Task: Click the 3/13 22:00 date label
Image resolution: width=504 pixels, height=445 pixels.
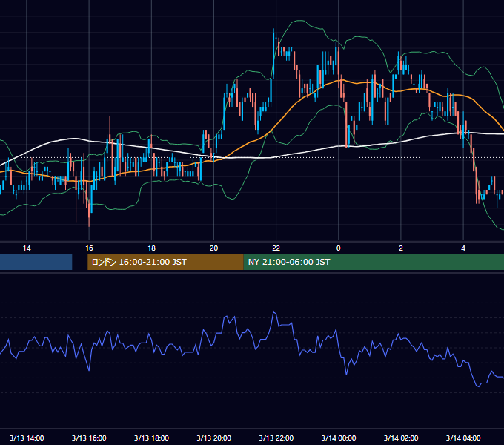Action: (x=276, y=438)
